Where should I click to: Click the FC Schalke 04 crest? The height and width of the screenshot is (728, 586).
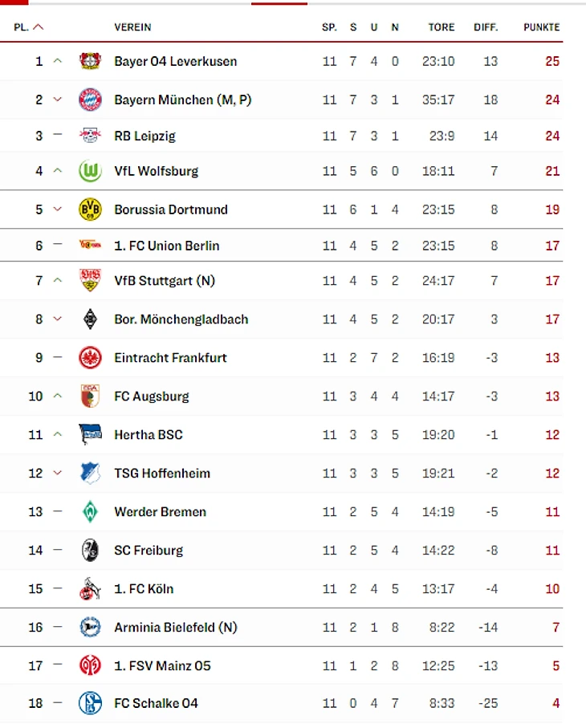(x=90, y=703)
